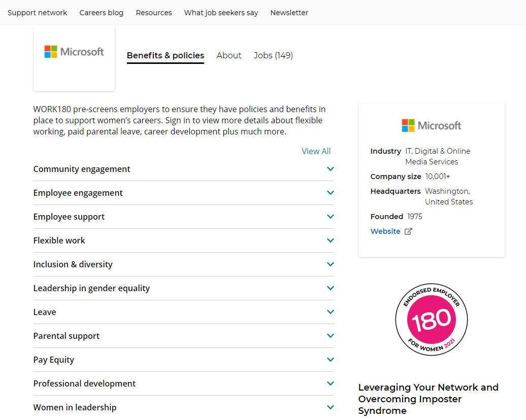Click the Washington, United States headquarters value
This screenshot has width=526, height=420.
pos(449,196)
